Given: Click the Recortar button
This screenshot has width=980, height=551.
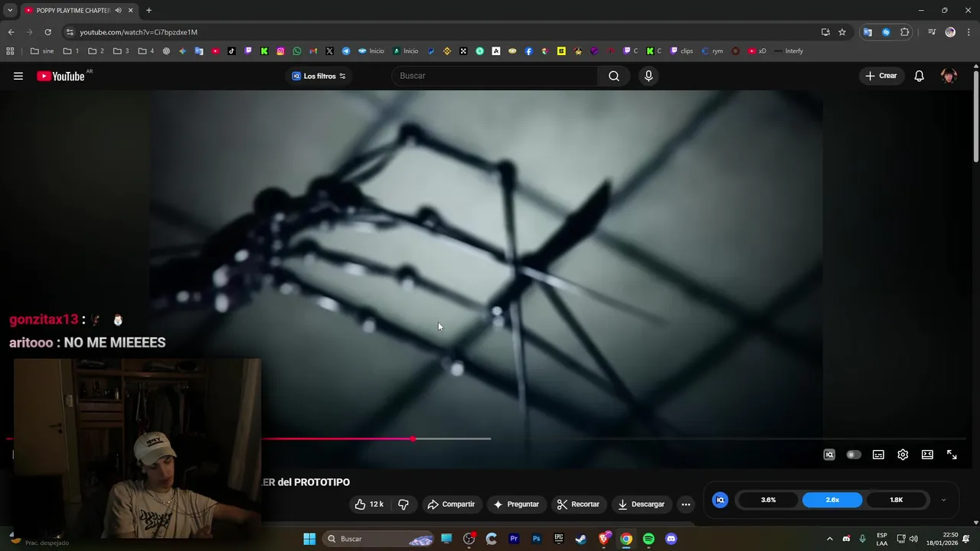Looking at the screenshot, I should [578, 504].
